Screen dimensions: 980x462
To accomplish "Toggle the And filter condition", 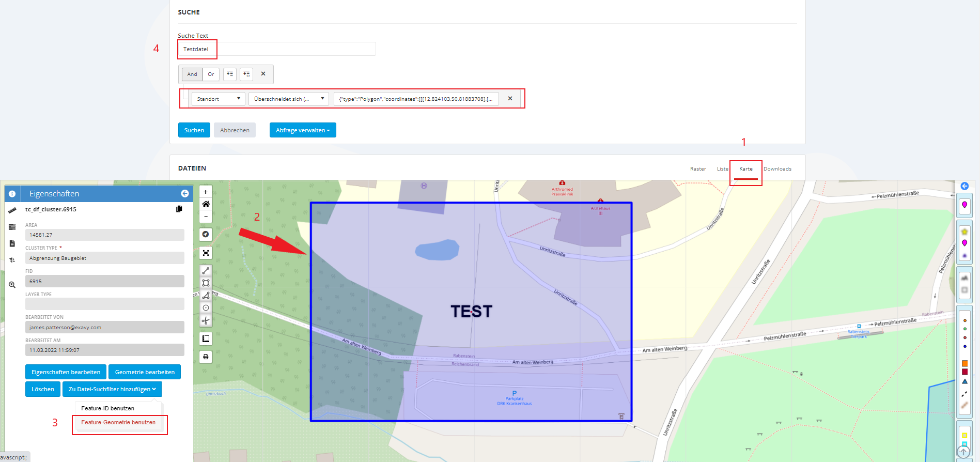I will click(x=192, y=74).
